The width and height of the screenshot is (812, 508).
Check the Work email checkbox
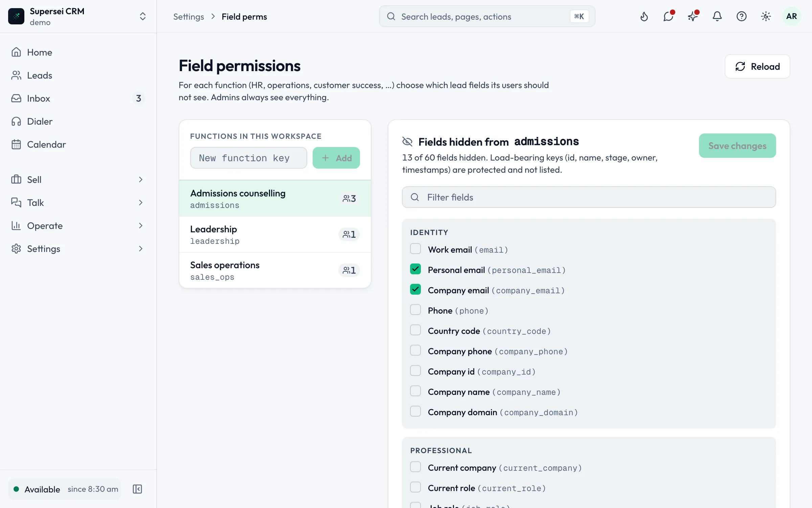point(415,249)
